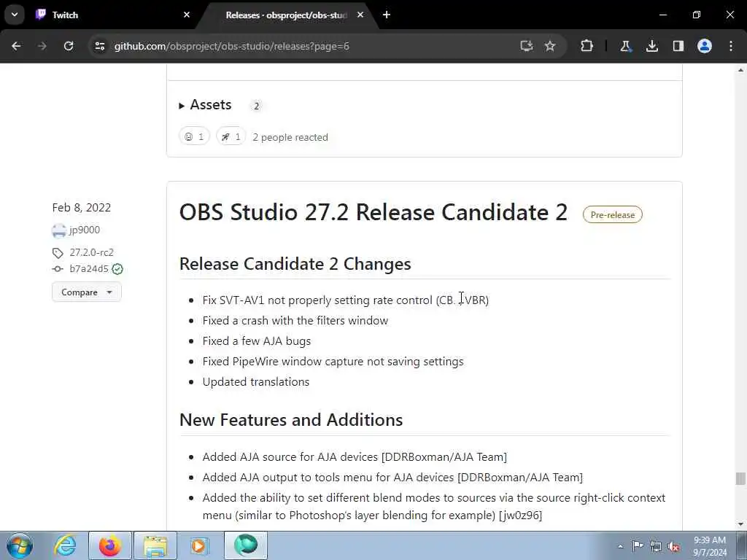Viewport: 747px width, 560px height.
Task: Click the smiley reaction button
Action: (194, 136)
